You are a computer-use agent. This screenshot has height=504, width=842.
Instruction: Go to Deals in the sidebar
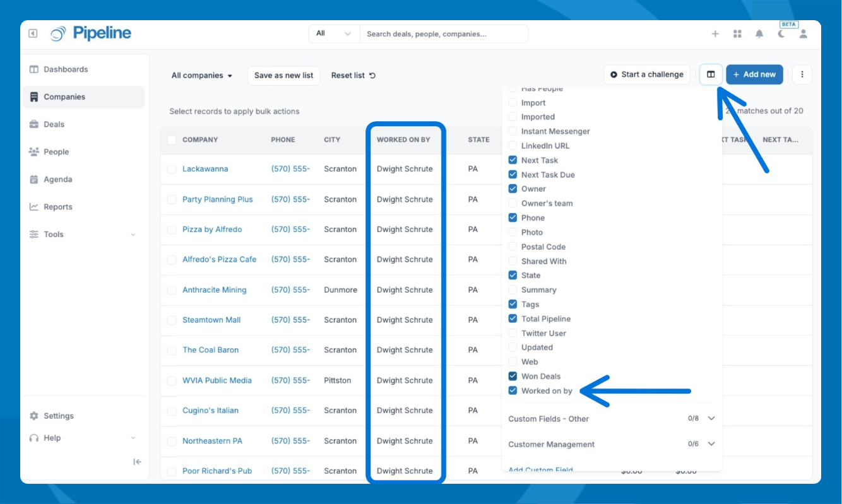pos(54,124)
